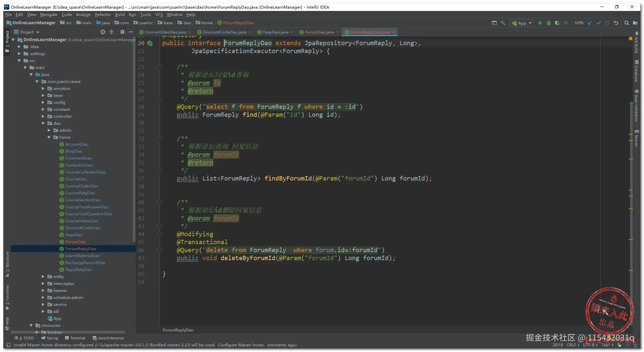Run the App configuration with green play
644x352 pixels.
(540, 23)
